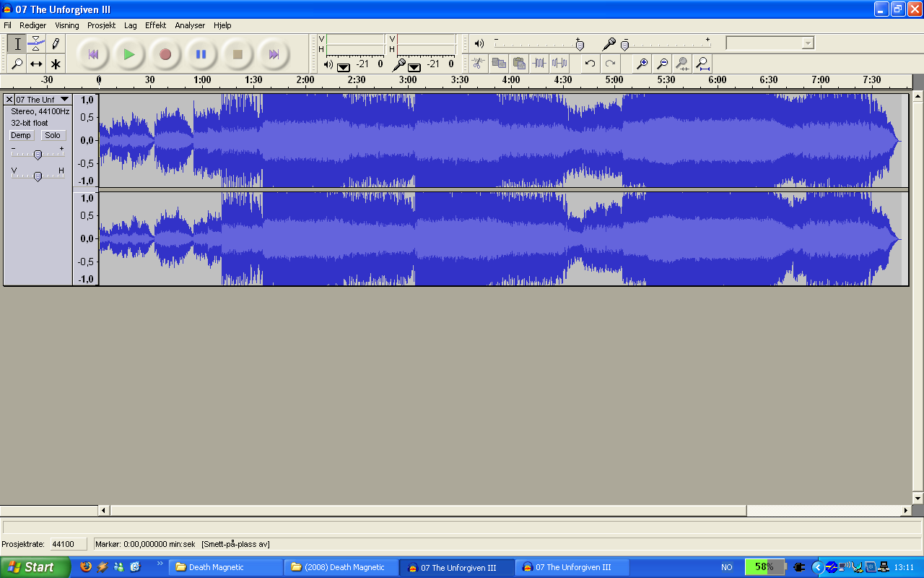Open the Prosjekt menu
Screen dimensions: 924x578
click(x=102, y=25)
